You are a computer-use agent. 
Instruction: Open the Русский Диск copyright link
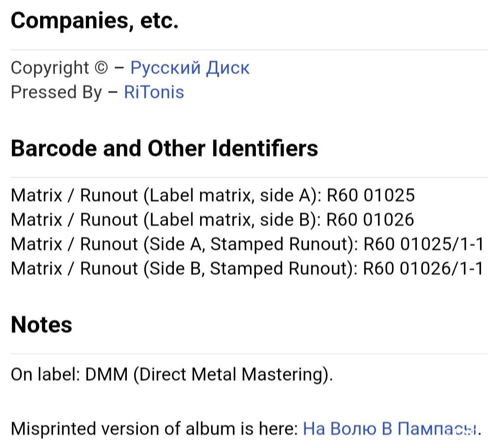point(190,68)
